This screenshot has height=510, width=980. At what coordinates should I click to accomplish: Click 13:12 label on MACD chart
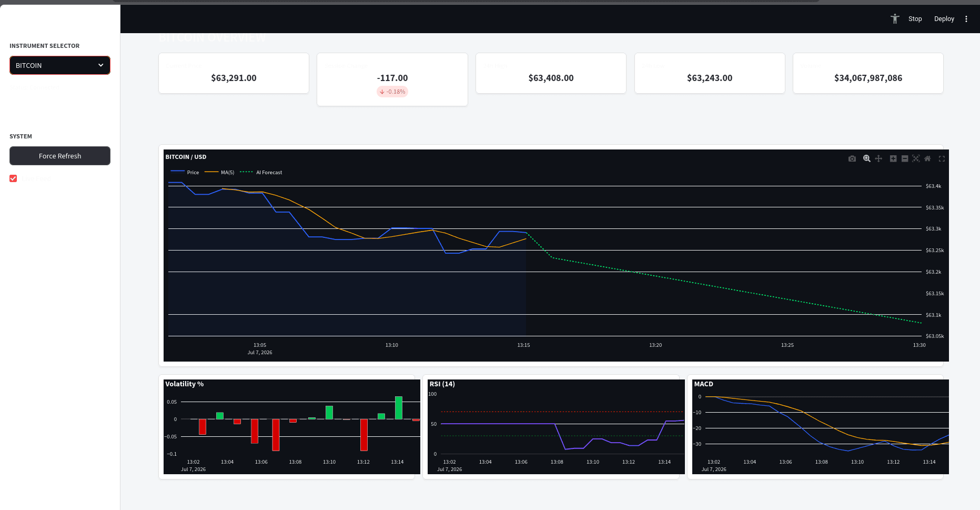(893, 462)
